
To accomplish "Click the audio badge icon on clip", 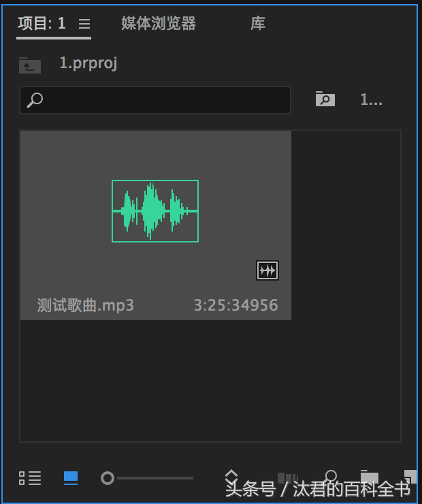I will (267, 270).
